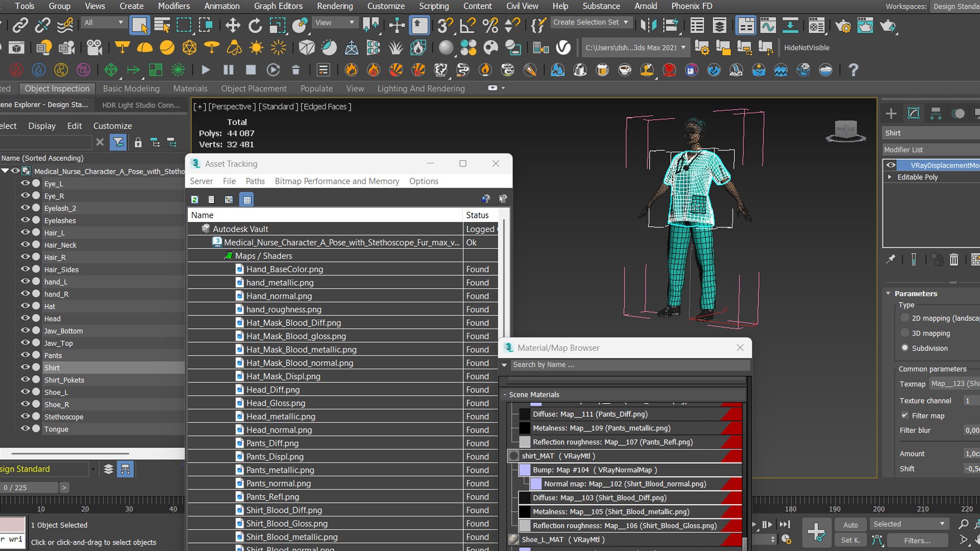
Task: Select the Rotate transform tool
Action: point(255,25)
